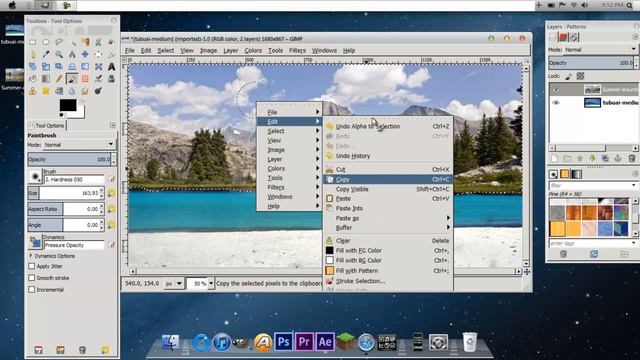
Task: Select the Rectangle Select tool
Action: click(33, 42)
